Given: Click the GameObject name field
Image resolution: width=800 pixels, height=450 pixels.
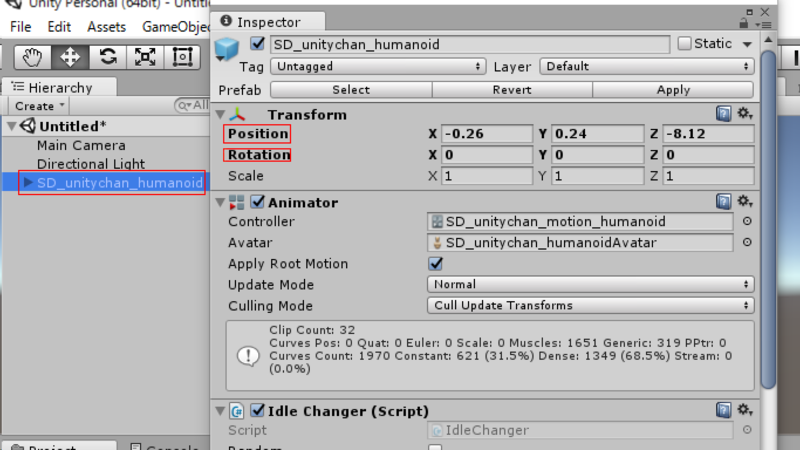Looking at the screenshot, I should point(470,44).
